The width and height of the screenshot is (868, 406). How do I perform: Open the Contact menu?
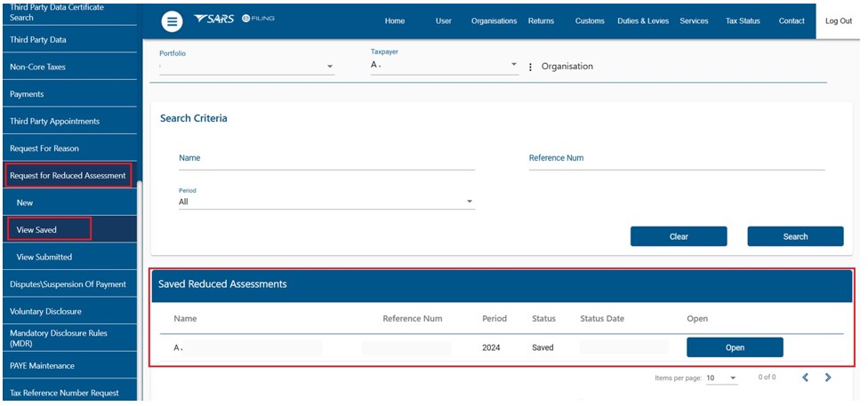(x=792, y=21)
